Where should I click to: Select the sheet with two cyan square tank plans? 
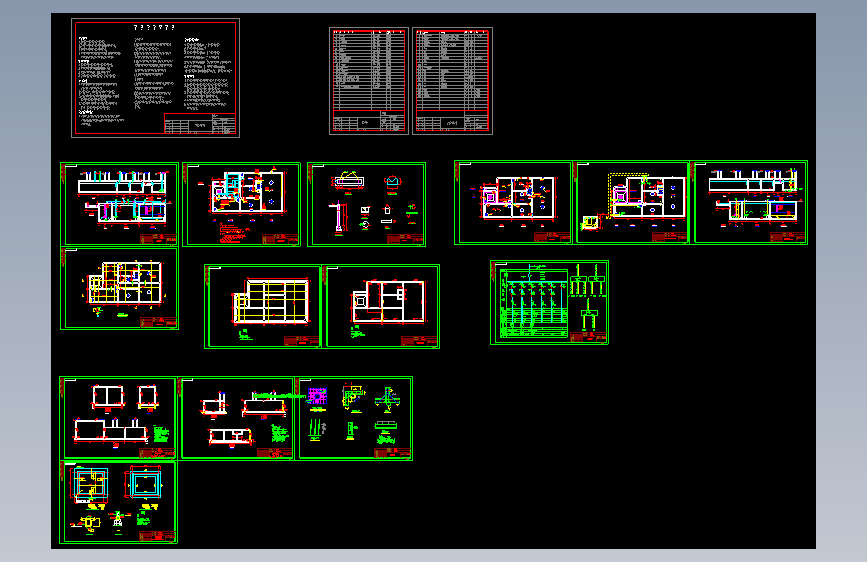point(118,502)
